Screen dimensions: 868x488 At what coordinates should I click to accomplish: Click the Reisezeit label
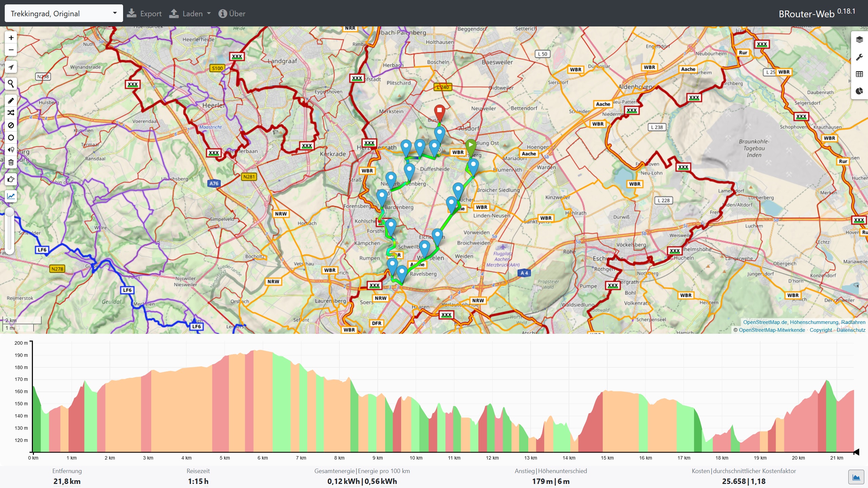pos(198,471)
